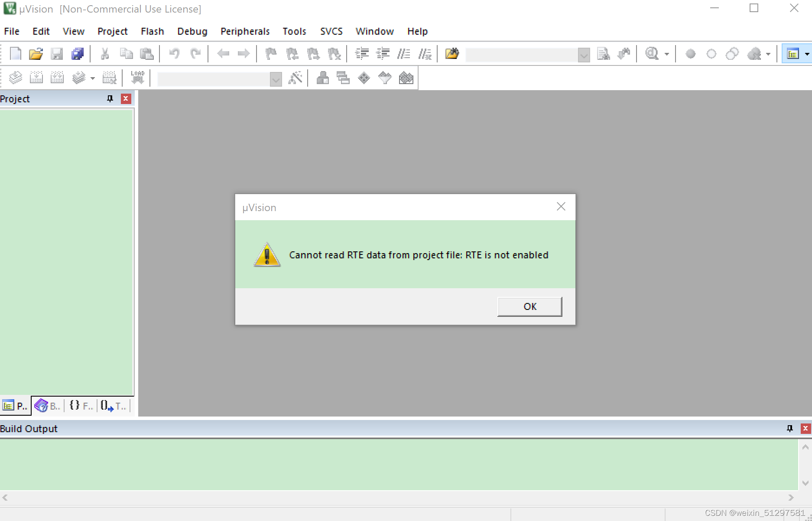Viewport: 812px width, 521px height.
Task: Open the Peripherals menu
Action: 245,31
